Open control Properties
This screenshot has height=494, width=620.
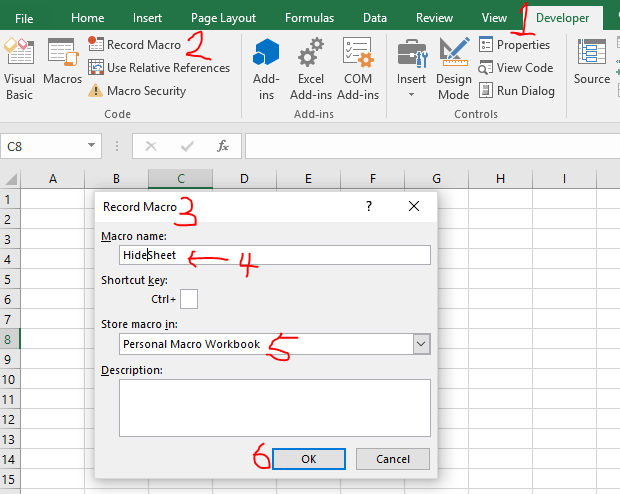[514, 45]
